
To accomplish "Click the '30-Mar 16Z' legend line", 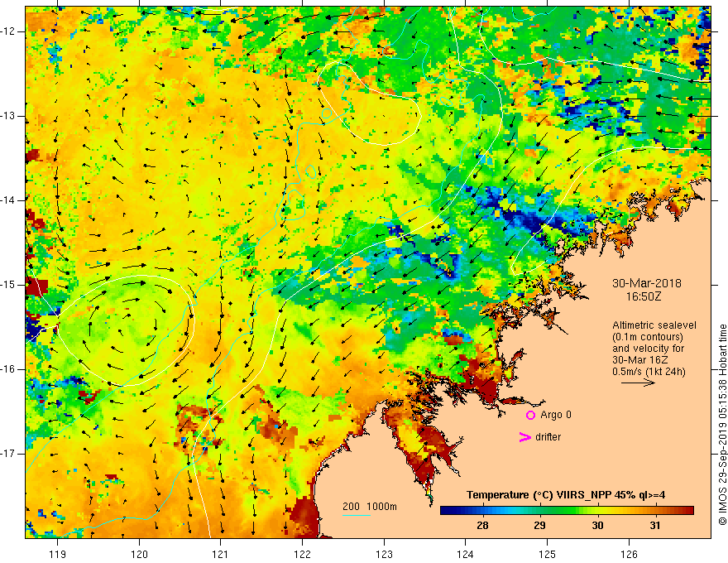I will tap(642, 360).
